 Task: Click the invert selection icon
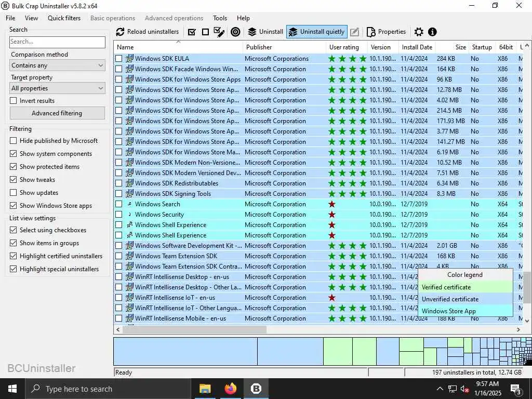tap(219, 32)
